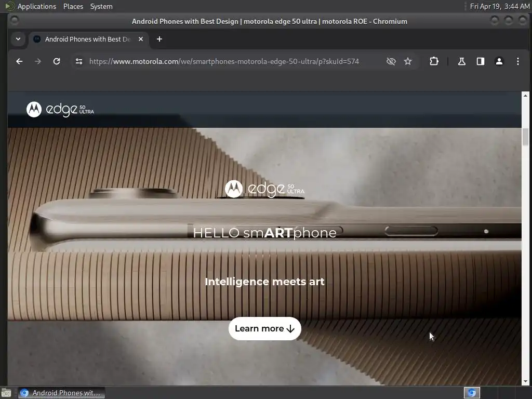Click the show desktop icon in bottom panel
Screen dimensions: 532x399
point(6,393)
